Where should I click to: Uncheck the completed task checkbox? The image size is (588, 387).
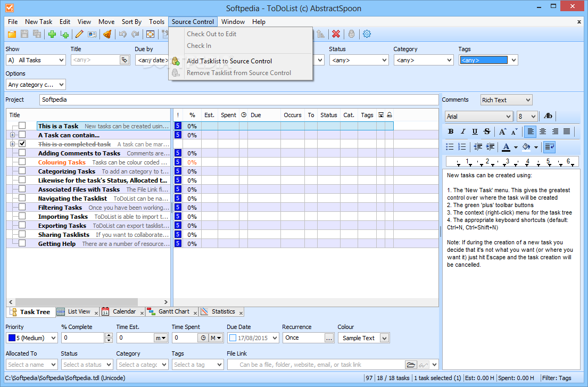[22, 144]
